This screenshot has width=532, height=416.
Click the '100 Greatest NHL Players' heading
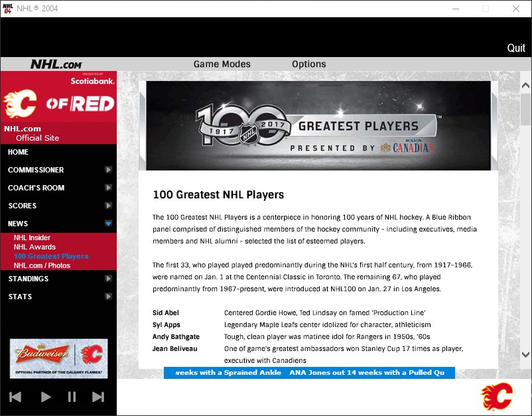[x=218, y=195]
